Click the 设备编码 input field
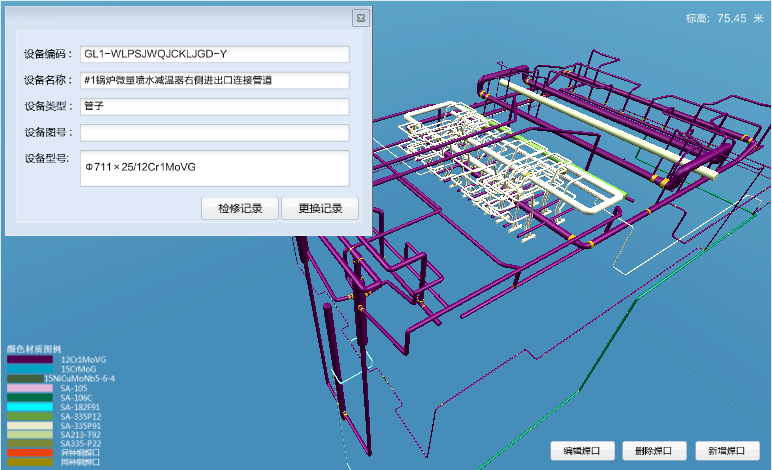This screenshot has height=470, width=772. tap(215, 54)
